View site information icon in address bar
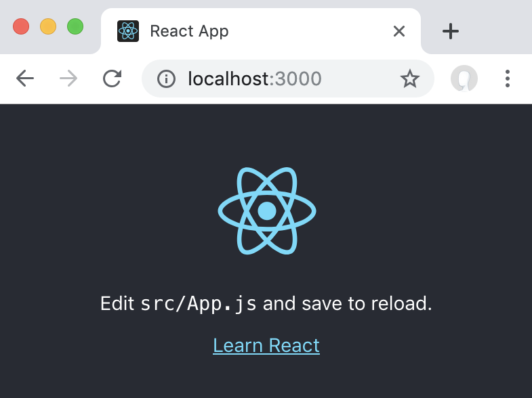532x398 pixels. pos(166,79)
